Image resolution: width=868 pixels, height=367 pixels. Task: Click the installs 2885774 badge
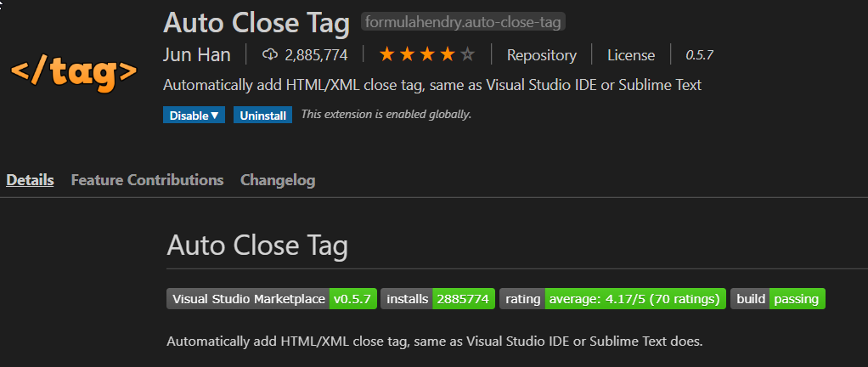point(438,299)
